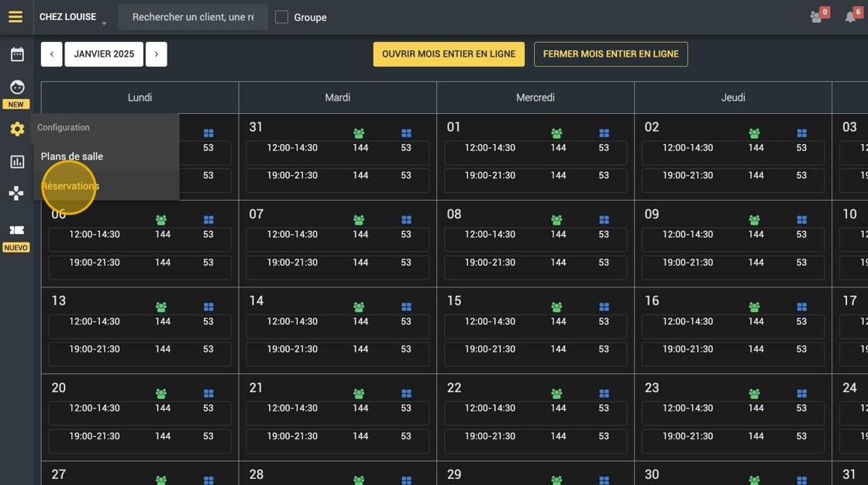Click green guests icon on day 09
This screenshot has height=485, width=868.
tap(754, 220)
